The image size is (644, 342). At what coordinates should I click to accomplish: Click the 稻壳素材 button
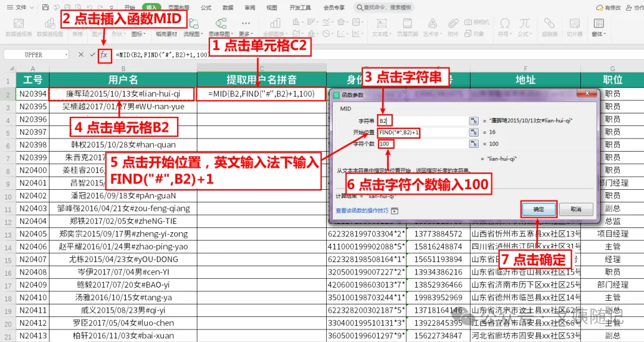[166, 27]
